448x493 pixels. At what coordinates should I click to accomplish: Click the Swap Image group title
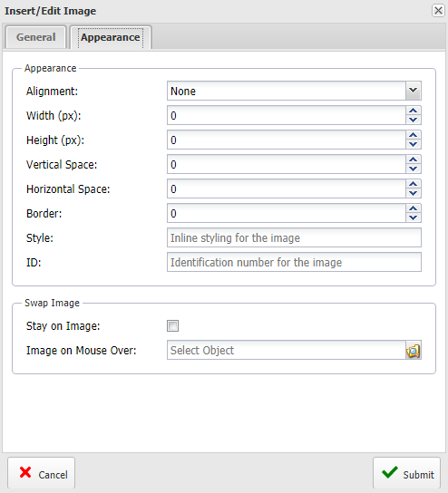(x=52, y=303)
